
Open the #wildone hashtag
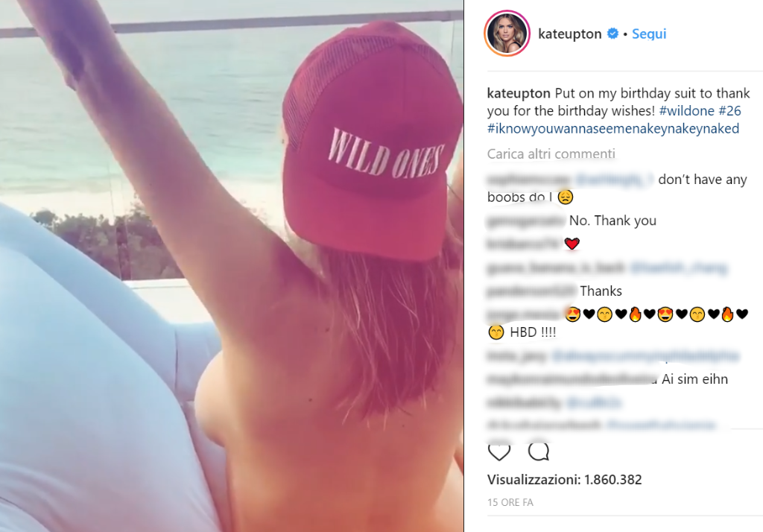[686, 111]
